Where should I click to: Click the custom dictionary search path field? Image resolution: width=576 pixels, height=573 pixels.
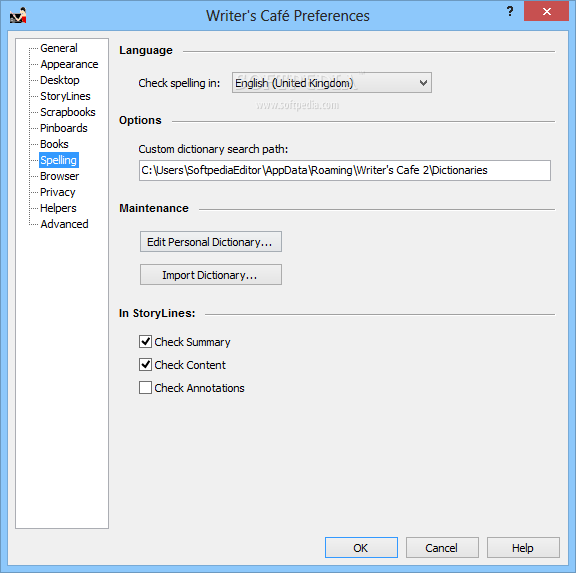pos(345,170)
